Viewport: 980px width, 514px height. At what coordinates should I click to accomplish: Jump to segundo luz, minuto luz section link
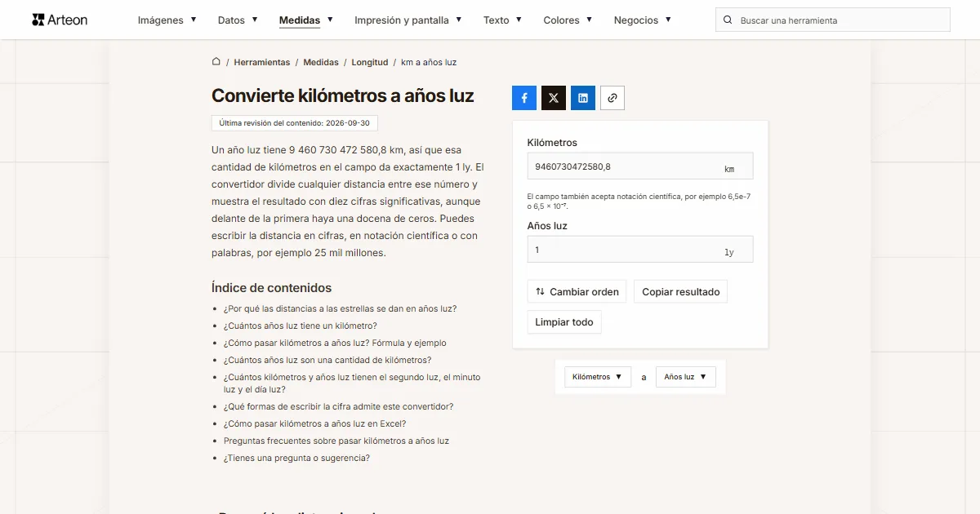(x=352, y=383)
